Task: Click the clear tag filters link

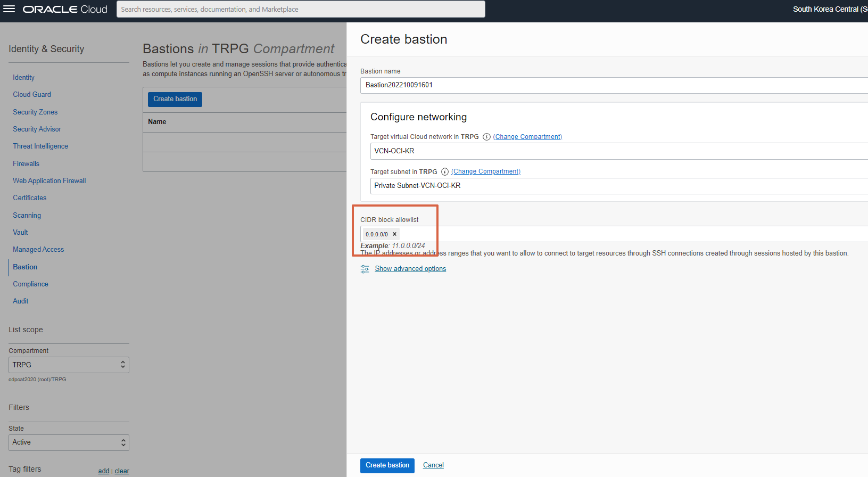Action: [x=122, y=471]
